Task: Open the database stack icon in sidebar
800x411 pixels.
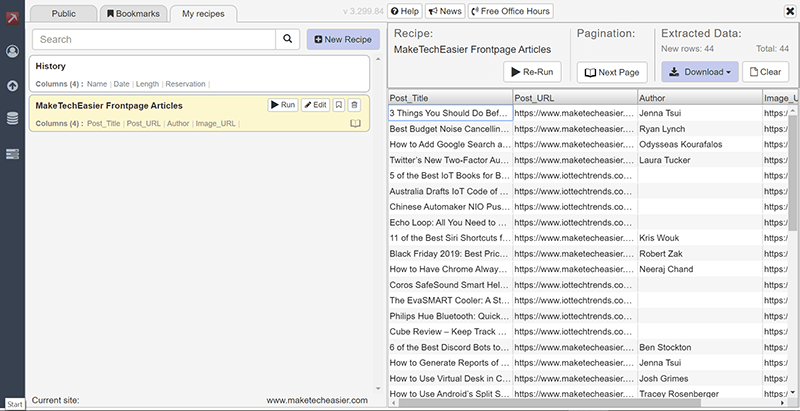Action: 12,118
